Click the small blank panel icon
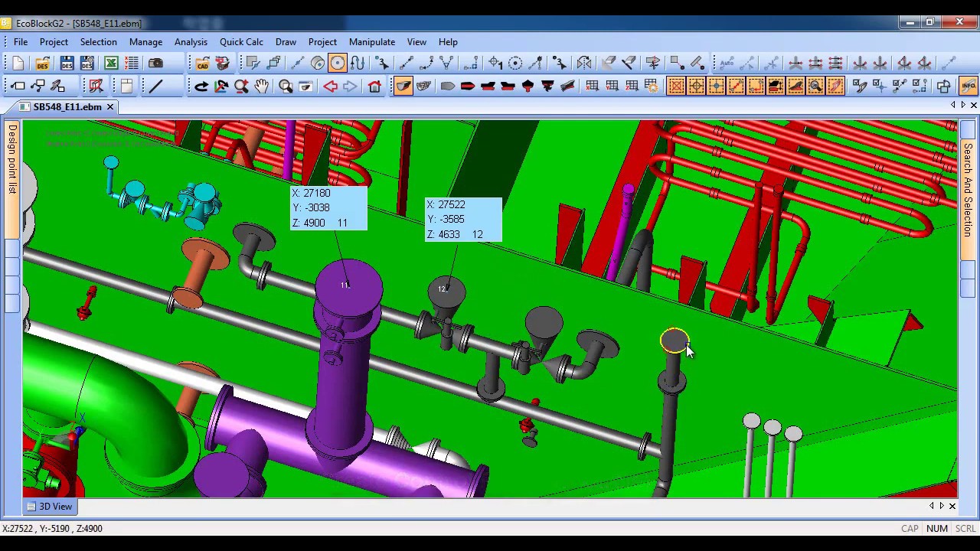The width and height of the screenshot is (980, 551). [x=126, y=86]
